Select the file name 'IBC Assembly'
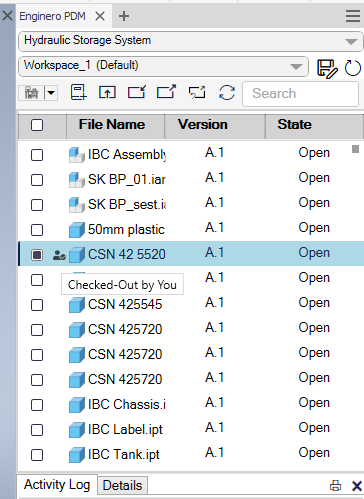This screenshot has height=499, width=364. (x=127, y=155)
